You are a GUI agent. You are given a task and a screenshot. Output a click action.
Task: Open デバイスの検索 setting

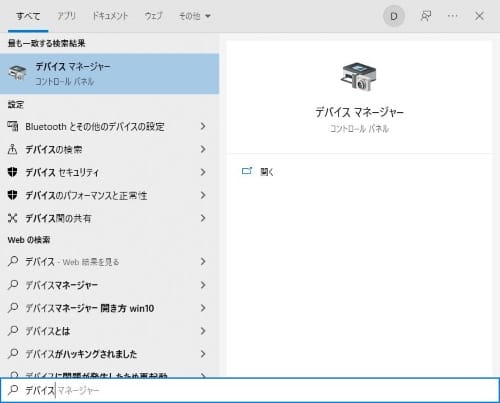pos(109,150)
